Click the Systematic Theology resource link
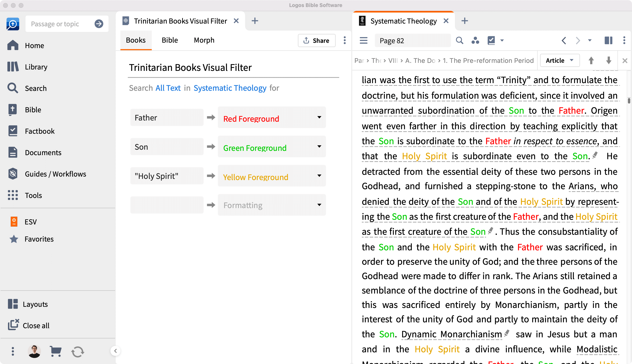This screenshot has width=632, height=364. pyautogui.click(x=230, y=88)
